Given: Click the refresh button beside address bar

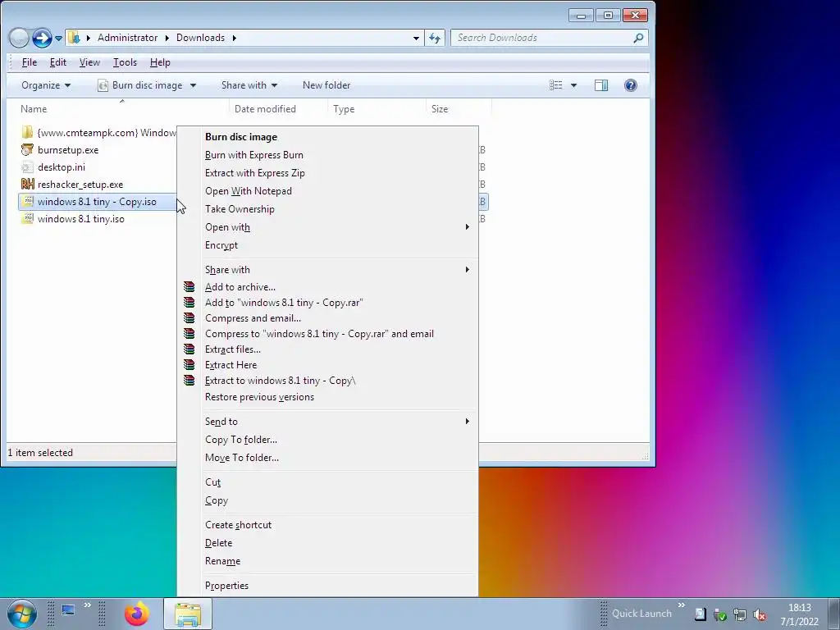Looking at the screenshot, I should tap(435, 38).
